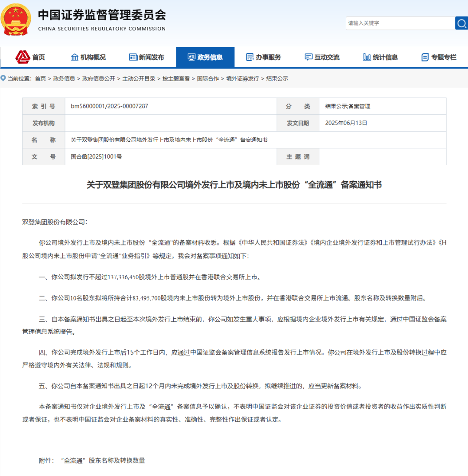The width and height of the screenshot is (468, 476).
Task: Go to 结果公示 breadcrumb link
Action: (277, 78)
